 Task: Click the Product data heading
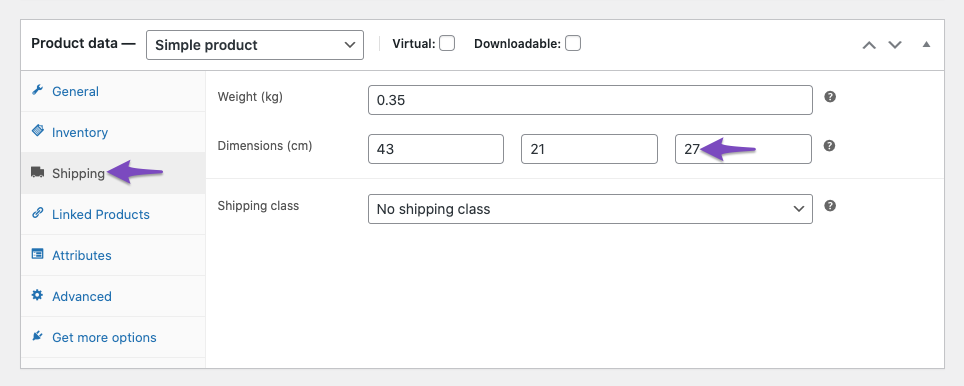83,44
